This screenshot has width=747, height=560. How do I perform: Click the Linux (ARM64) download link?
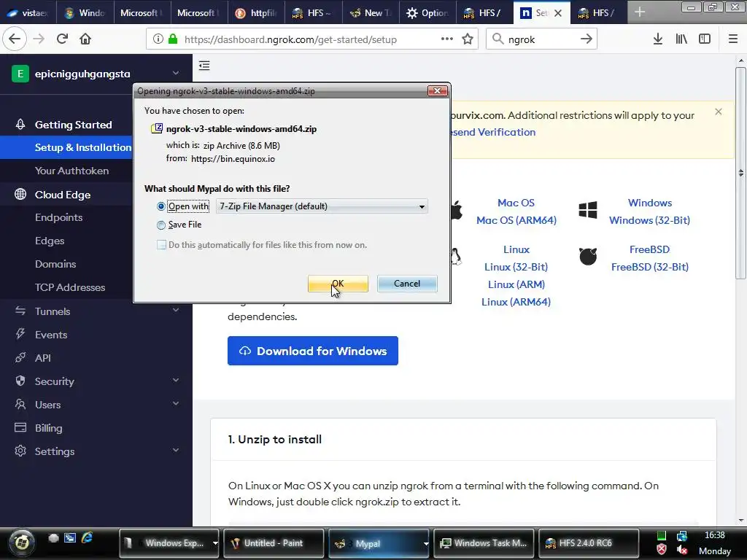pyautogui.click(x=516, y=302)
